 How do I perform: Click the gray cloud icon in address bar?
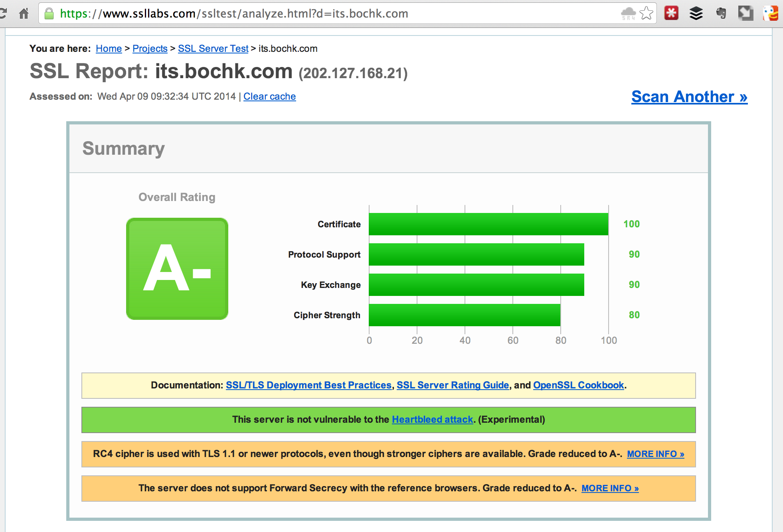pyautogui.click(x=628, y=14)
